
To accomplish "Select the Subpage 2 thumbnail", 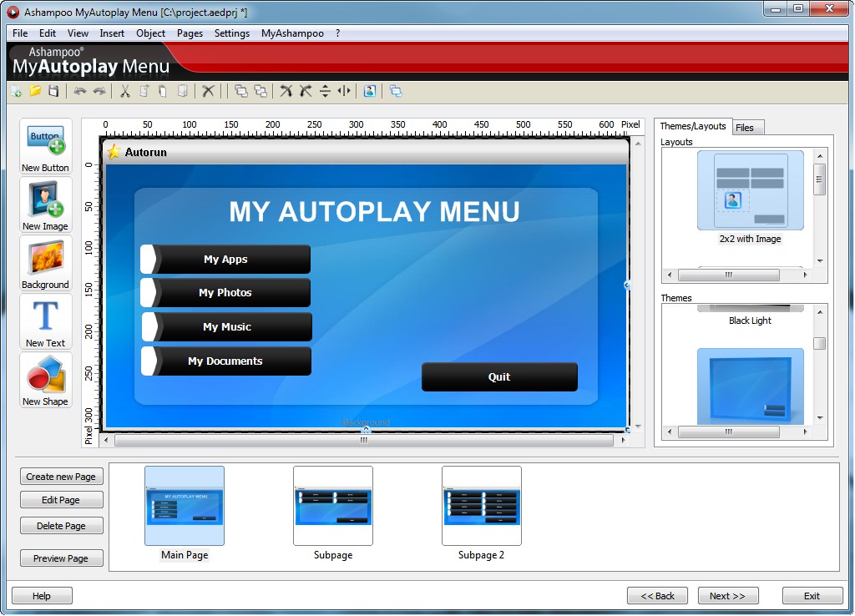I will [x=481, y=507].
